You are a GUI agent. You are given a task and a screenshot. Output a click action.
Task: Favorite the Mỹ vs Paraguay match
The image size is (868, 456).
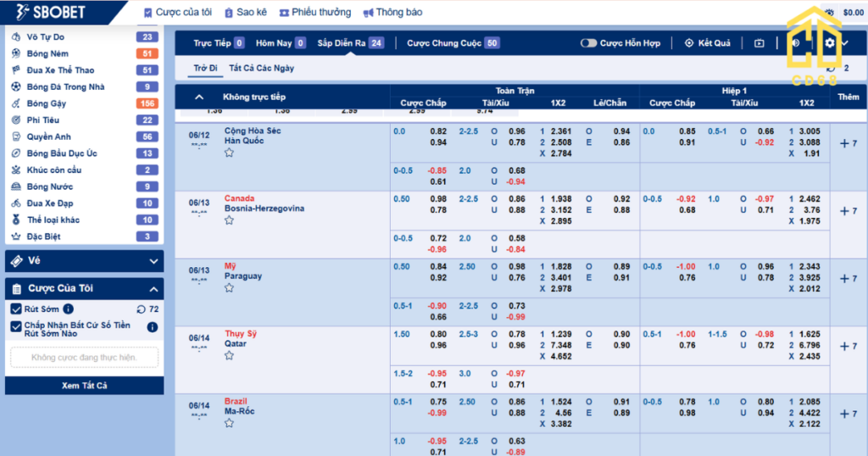pos(229,288)
